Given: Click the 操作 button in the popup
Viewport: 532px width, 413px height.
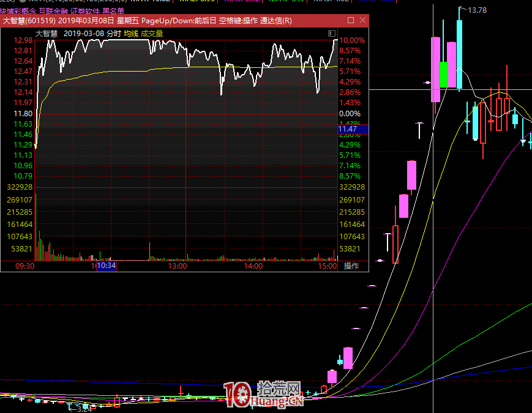Looking at the screenshot, I should pos(351,266).
